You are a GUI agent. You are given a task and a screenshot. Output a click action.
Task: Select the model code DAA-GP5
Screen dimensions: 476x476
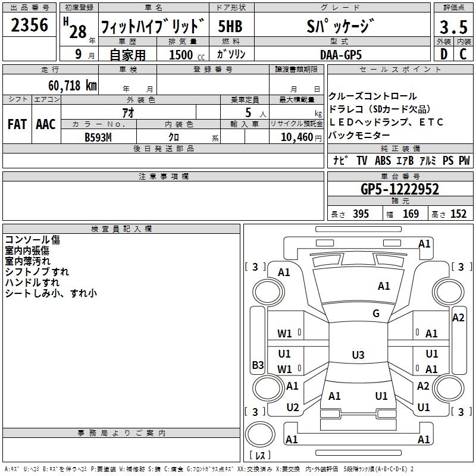tap(341, 55)
